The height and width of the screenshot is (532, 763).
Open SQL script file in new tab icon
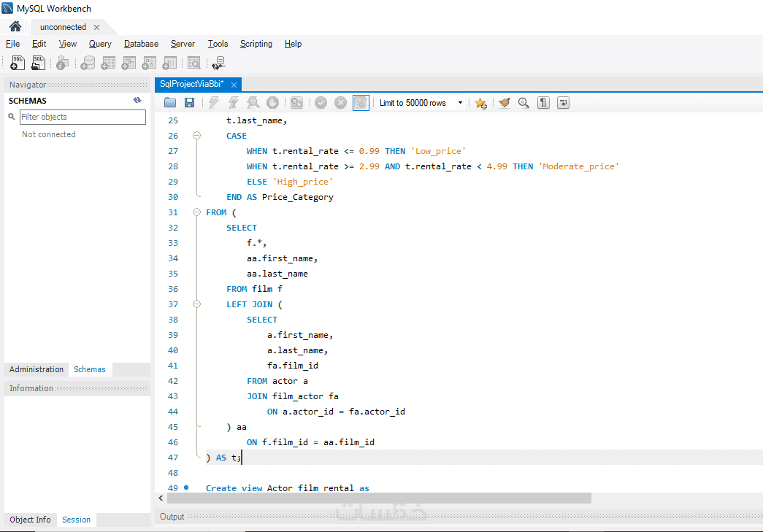point(38,63)
